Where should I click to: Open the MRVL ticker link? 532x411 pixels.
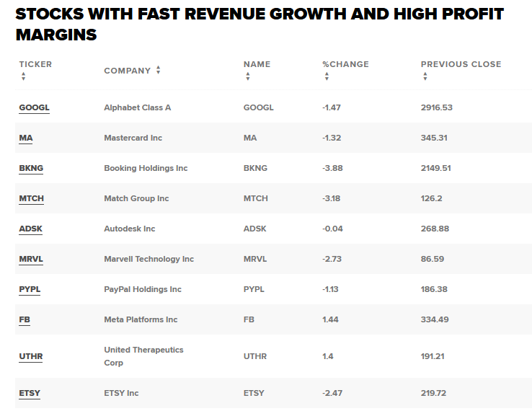[x=31, y=259]
